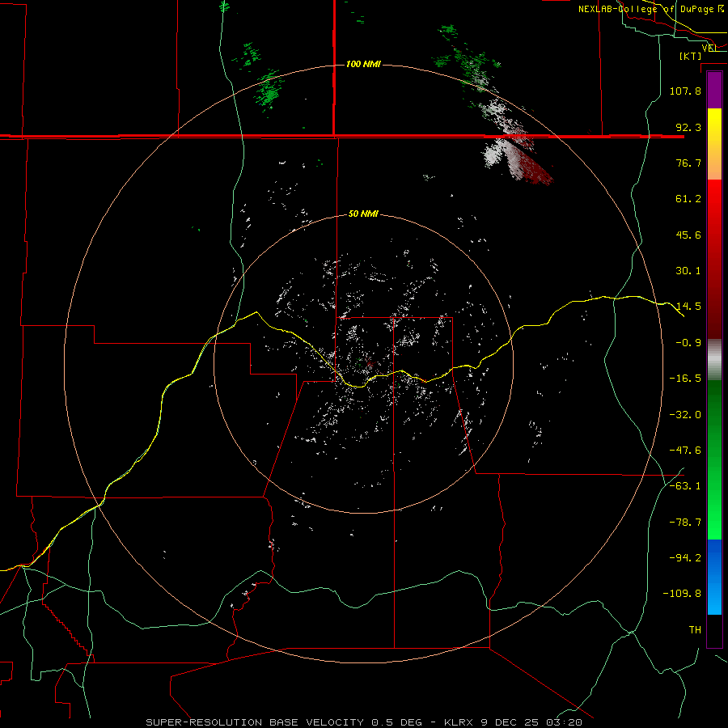
Task: Click the 76.7 velocity scale label
Action: [688, 163]
